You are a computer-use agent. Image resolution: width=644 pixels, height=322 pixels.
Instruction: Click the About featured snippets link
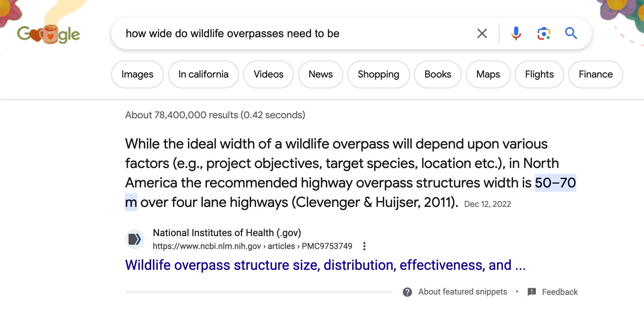tap(463, 292)
